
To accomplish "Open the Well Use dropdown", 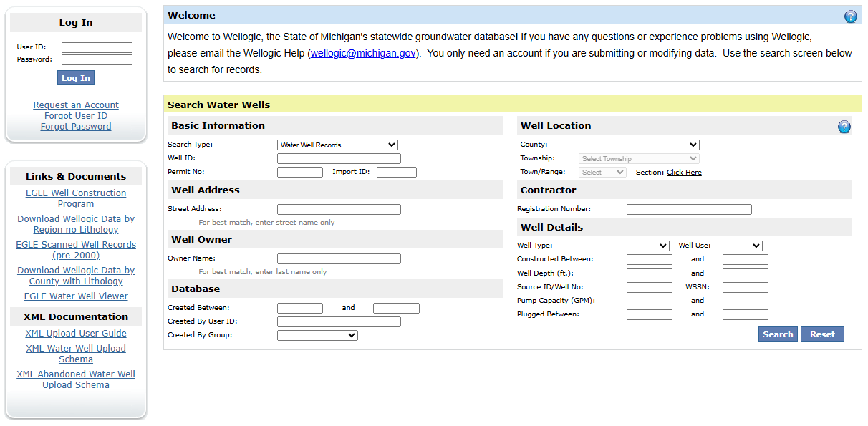I will (x=741, y=246).
